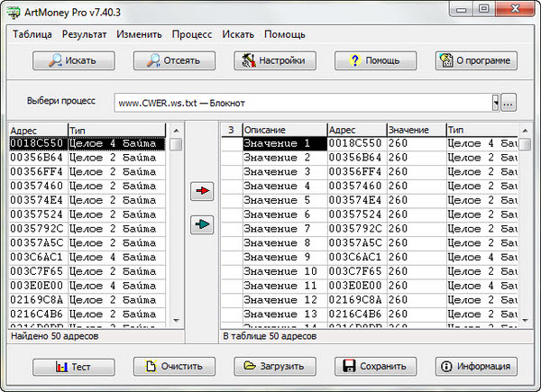Screen dimensions: 541x392
Task: Open the О программе about button
Action: [x=476, y=61]
